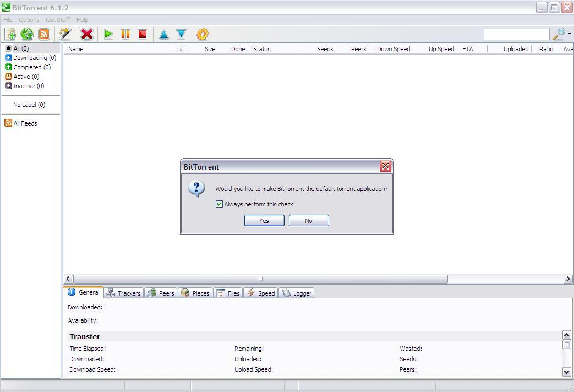Viewport: 574px width, 392px height.
Task: Open the Options menu
Action: click(x=29, y=20)
